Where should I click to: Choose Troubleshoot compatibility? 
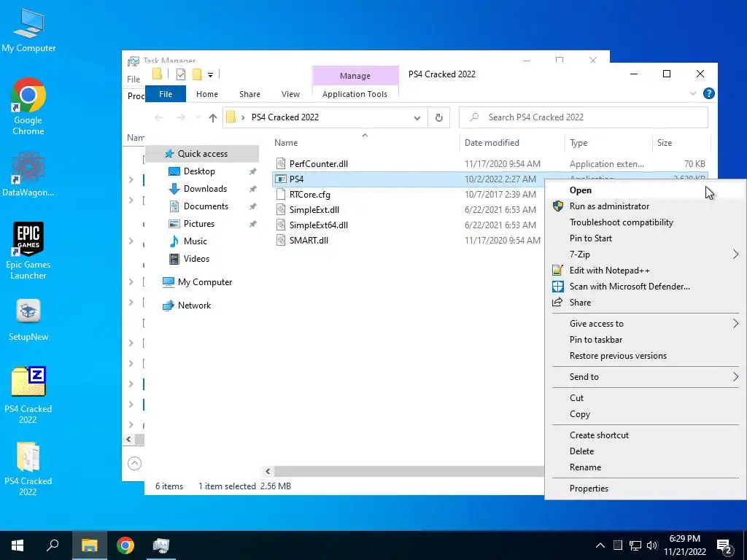click(645, 222)
